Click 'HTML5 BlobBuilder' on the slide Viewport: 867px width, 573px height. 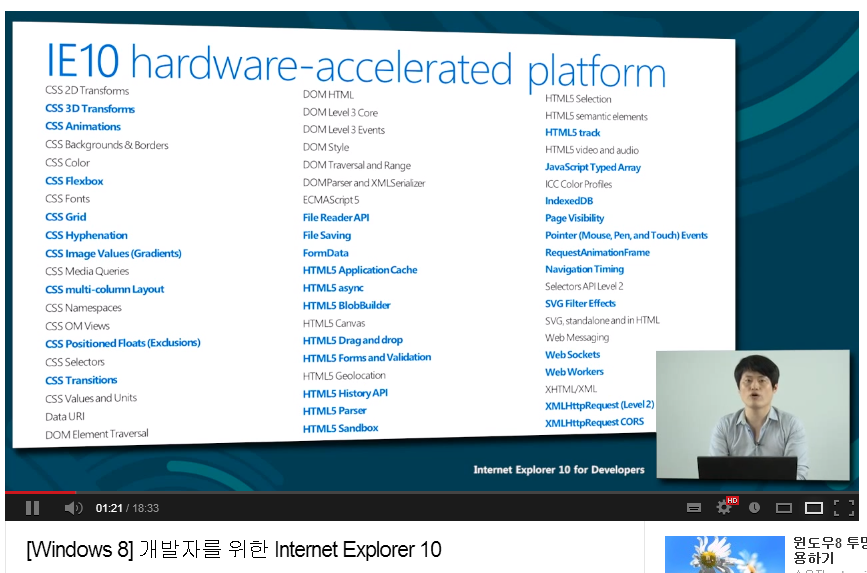click(x=347, y=305)
